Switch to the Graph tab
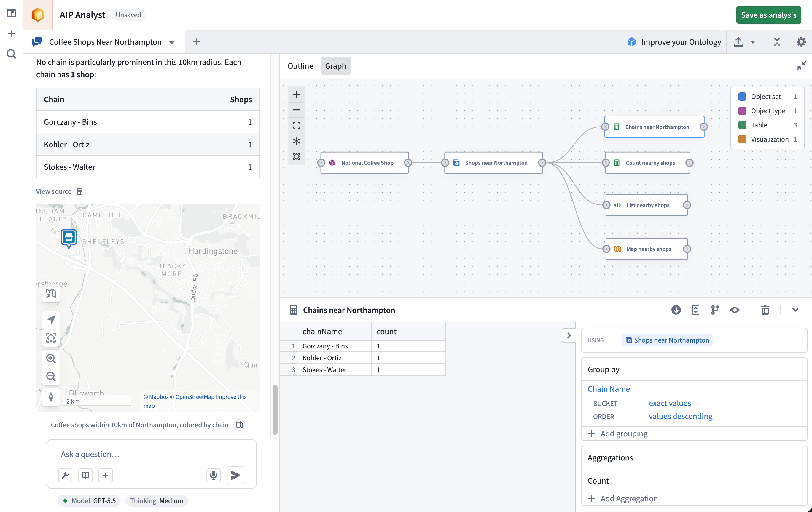 [335, 66]
